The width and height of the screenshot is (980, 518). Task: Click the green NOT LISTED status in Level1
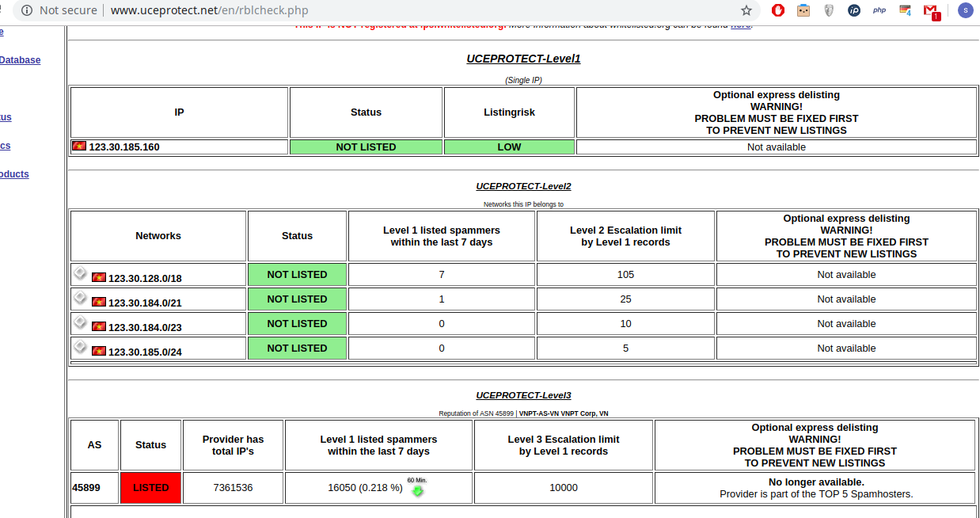[366, 147]
